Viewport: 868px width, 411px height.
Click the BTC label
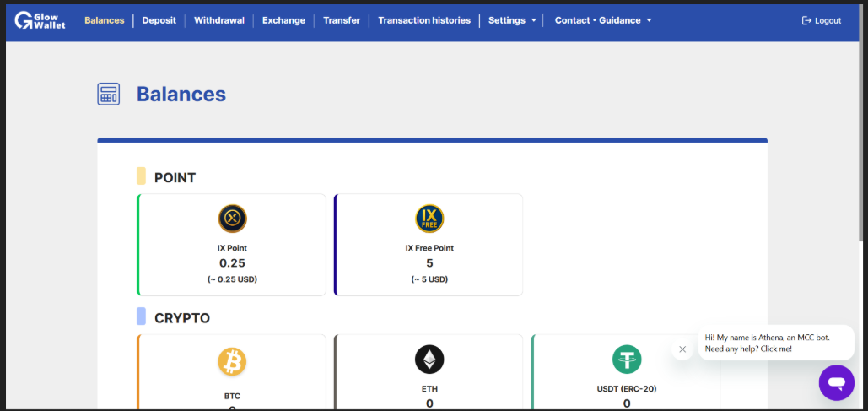click(233, 396)
